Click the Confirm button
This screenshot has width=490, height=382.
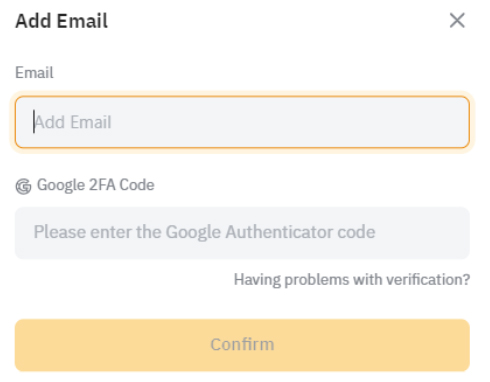point(242,345)
